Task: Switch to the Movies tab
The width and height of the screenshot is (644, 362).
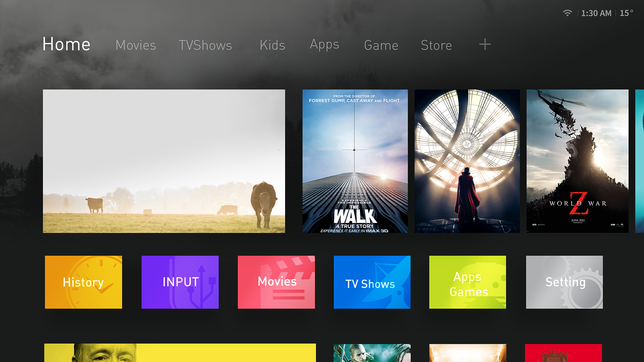Action: pyautogui.click(x=136, y=45)
